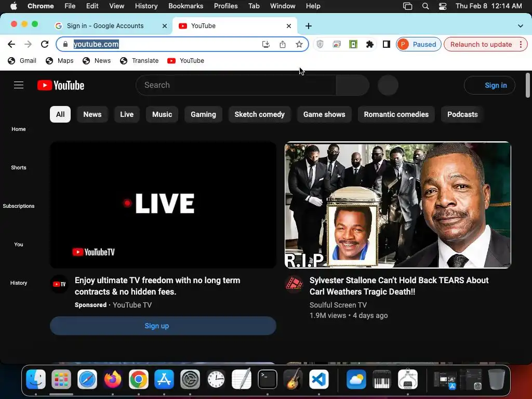
Task: Click the Sign up button under ad
Action: (163, 326)
